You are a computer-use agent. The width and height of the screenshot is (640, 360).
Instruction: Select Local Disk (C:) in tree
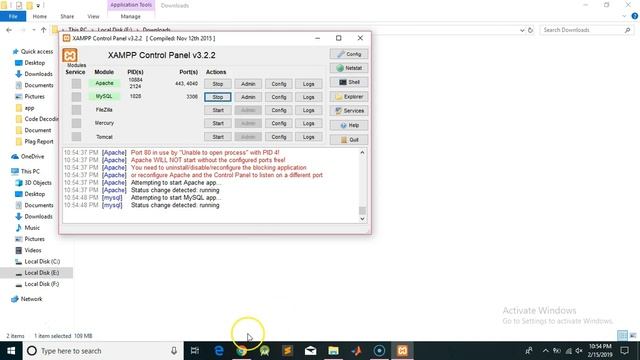(42, 262)
